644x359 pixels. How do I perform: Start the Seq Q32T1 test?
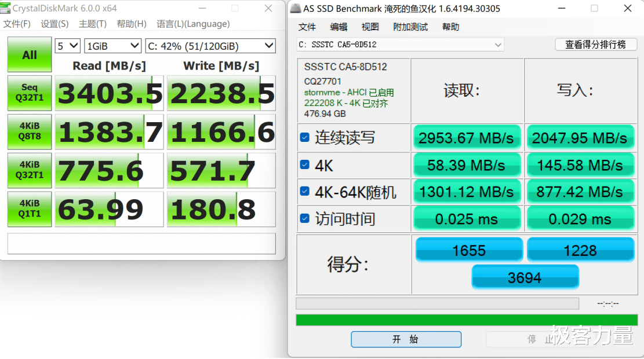click(30, 93)
